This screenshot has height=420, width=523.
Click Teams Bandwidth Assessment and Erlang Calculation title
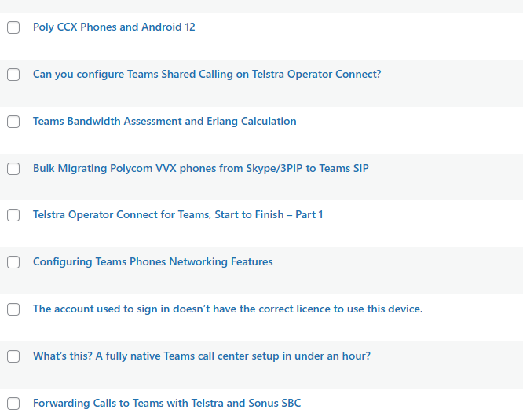pyautogui.click(x=164, y=121)
